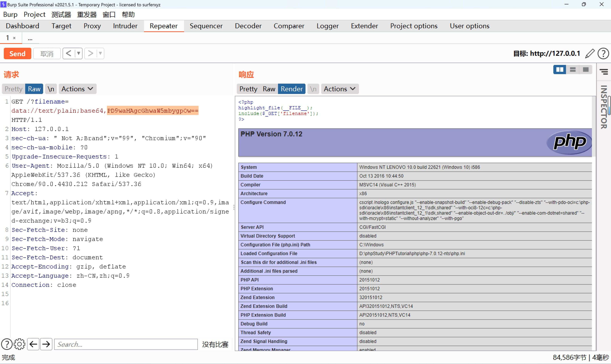Click the request search help icon

(7, 344)
